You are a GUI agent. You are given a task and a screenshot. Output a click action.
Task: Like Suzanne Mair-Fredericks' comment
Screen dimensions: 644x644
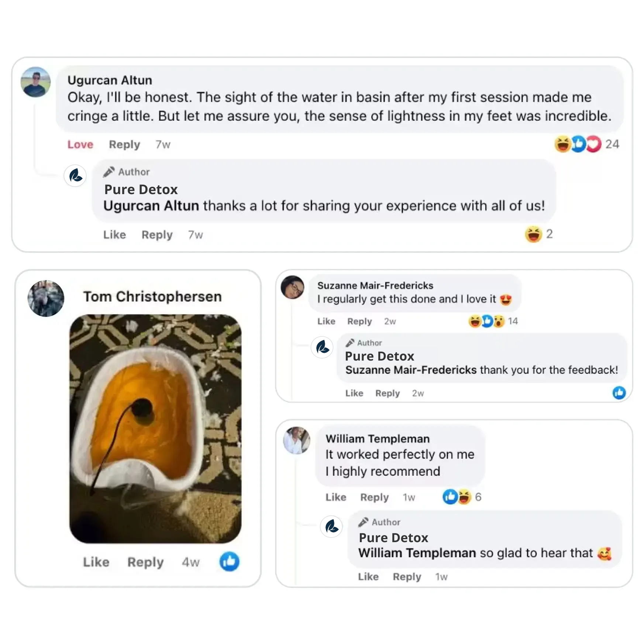click(x=326, y=321)
